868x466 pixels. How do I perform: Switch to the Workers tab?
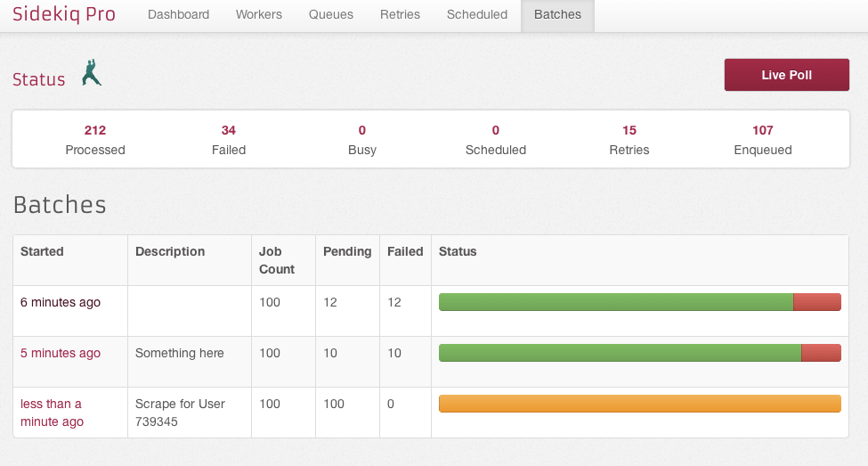[x=259, y=14]
